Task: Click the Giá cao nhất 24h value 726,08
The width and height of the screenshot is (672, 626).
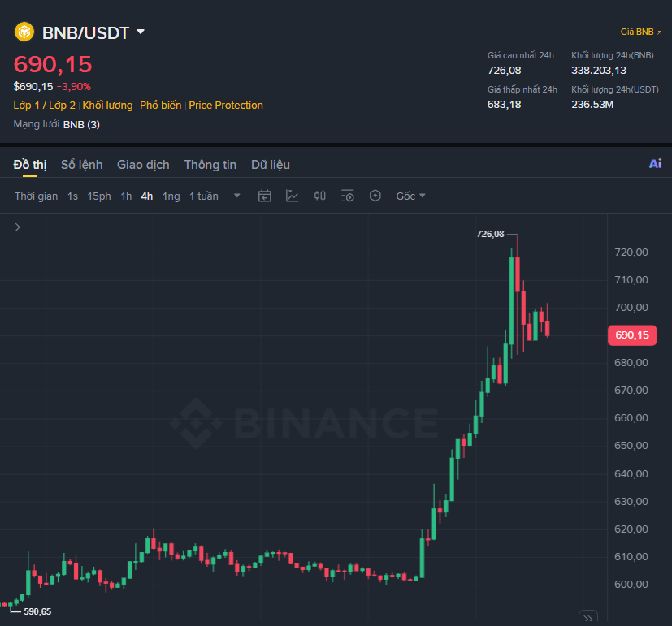Action: coord(504,70)
